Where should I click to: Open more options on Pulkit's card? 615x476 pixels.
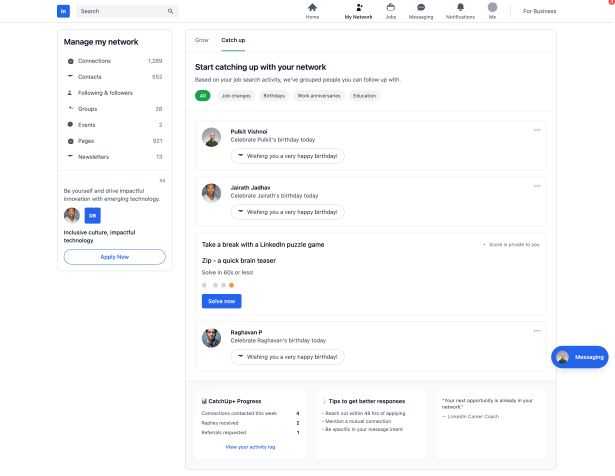537,130
